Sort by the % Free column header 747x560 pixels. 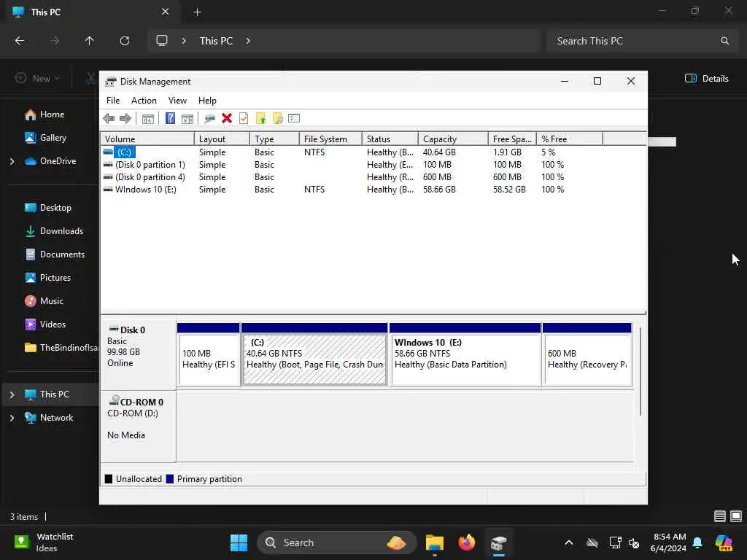569,139
